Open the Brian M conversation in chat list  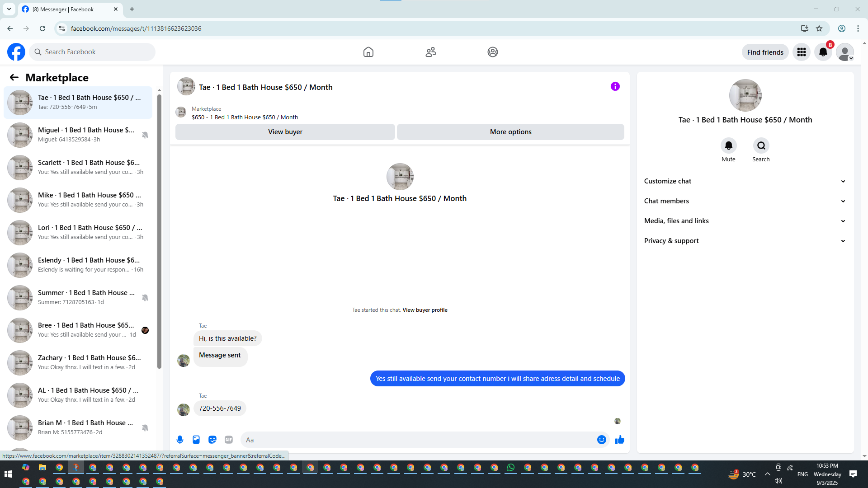tap(78, 428)
